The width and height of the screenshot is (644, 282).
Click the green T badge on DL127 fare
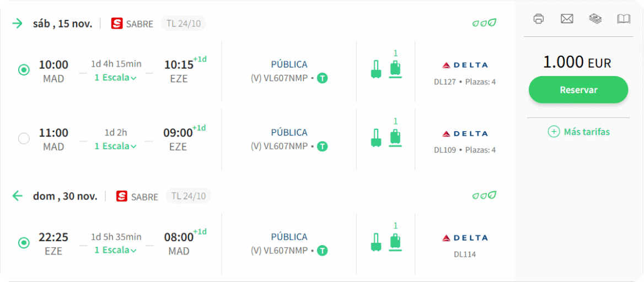click(323, 78)
